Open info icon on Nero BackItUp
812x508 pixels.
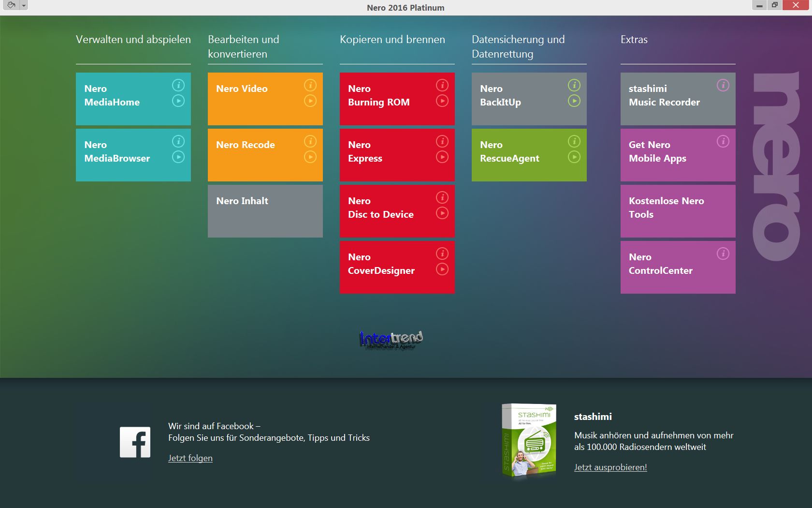pyautogui.click(x=574, y=85)
